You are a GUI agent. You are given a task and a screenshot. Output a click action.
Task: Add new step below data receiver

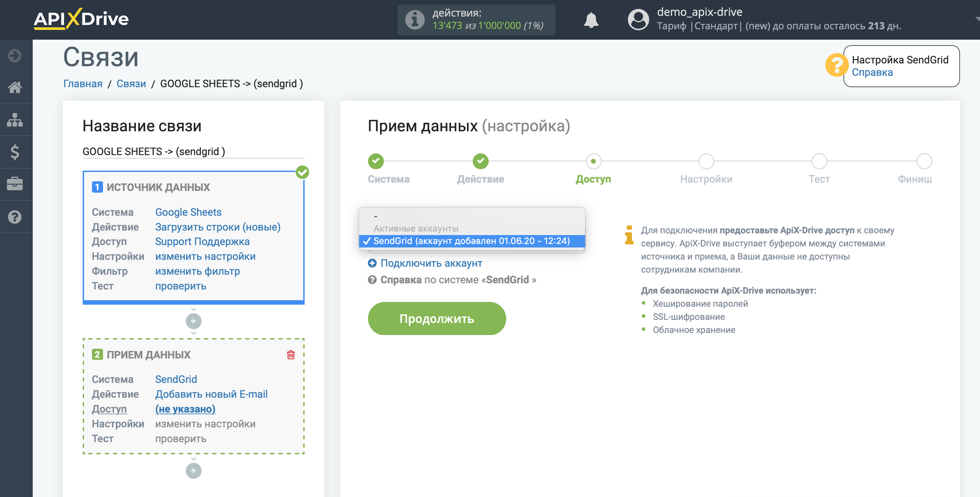click(x=193, y=471)
